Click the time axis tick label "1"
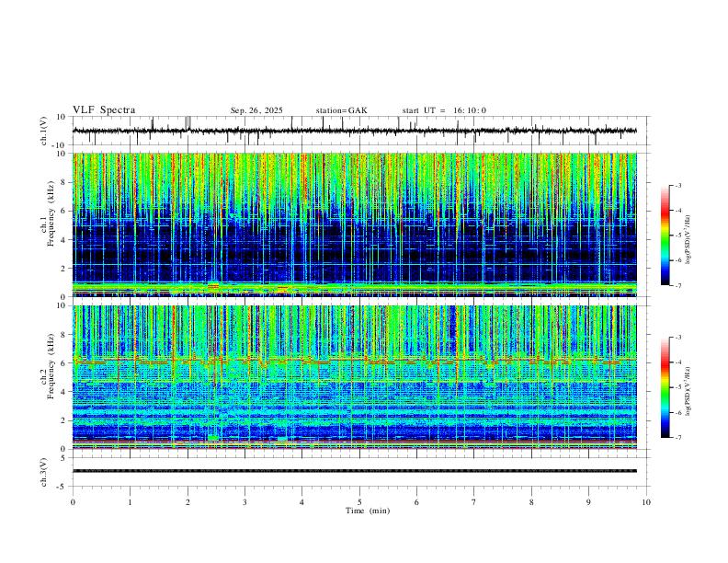The width and height of the screenshot is (728, 563). (x=130, y=502)
